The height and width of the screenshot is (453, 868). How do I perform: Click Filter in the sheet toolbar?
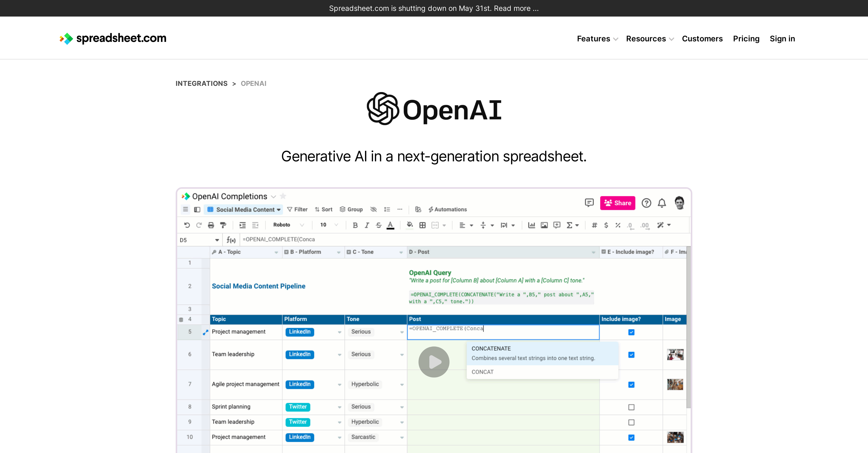(x=297, y=209)
